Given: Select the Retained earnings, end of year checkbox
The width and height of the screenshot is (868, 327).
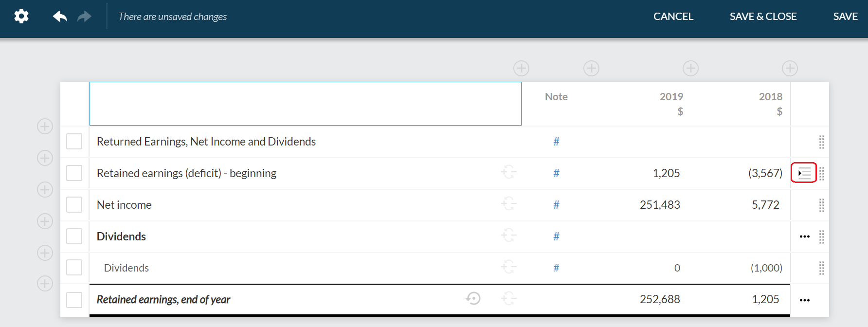Looking at the screenshot, I should pos(74,300).
